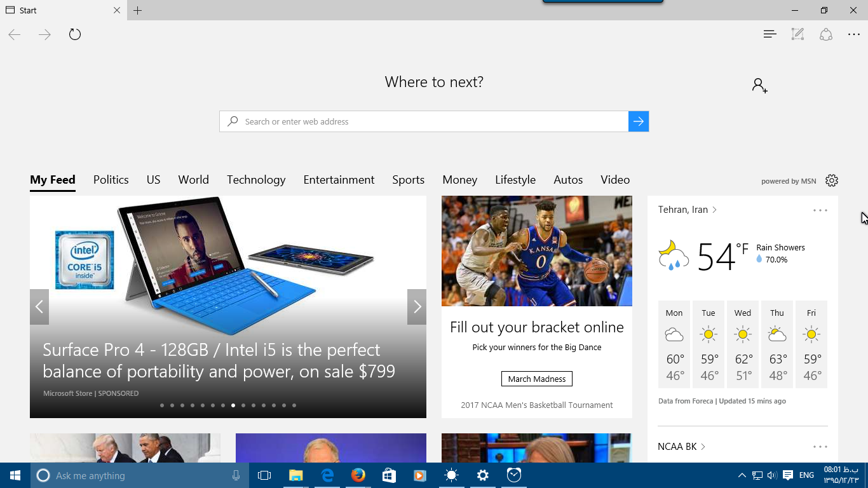The height and width of the screenshot is (488, 868).
Task: Open Alarms & Clock in taskbar
Action: point(514,475)
